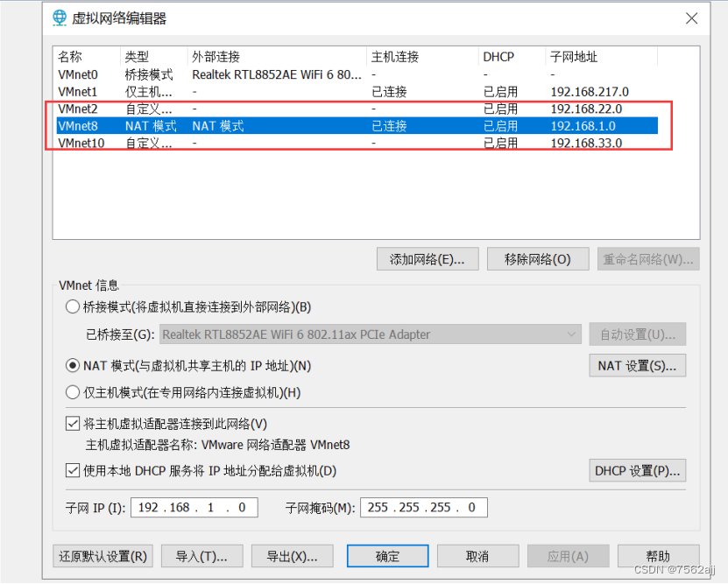Screen dimensions: 728x584
Task: Click the 子网 IP input field
Action: pos(194,508)
